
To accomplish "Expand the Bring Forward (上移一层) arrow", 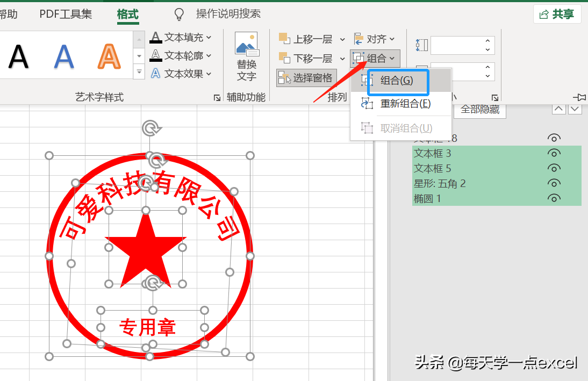I will point(342,39).
